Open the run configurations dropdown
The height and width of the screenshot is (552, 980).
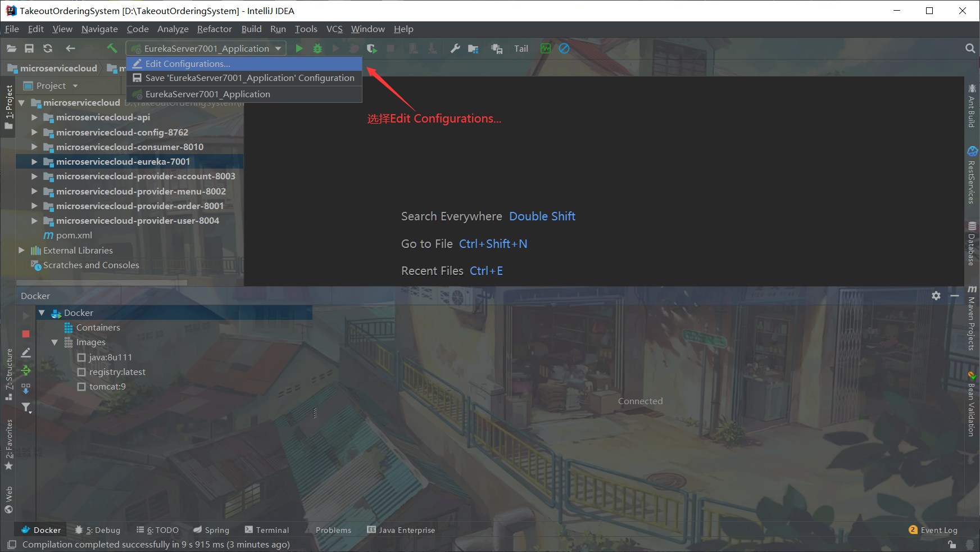[278, 48]
